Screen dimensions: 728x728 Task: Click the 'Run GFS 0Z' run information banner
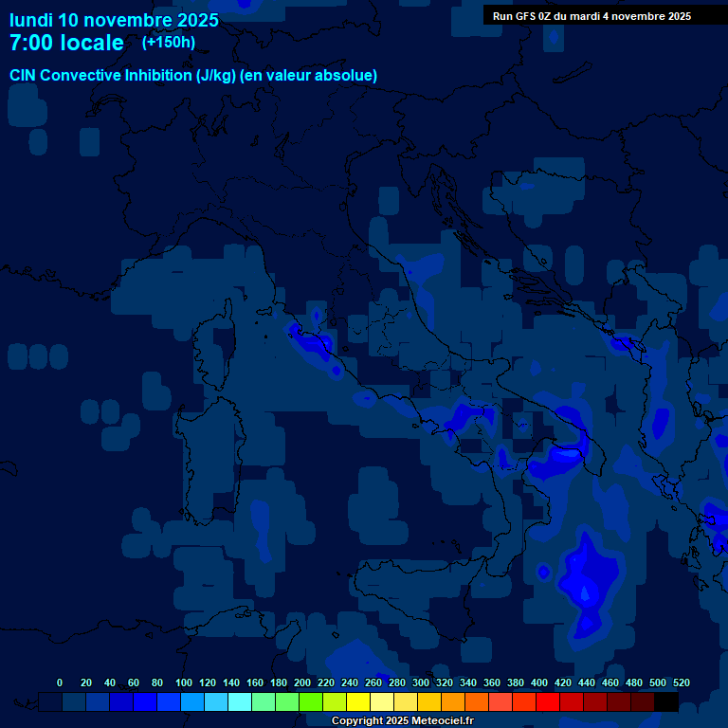(591, 16)
